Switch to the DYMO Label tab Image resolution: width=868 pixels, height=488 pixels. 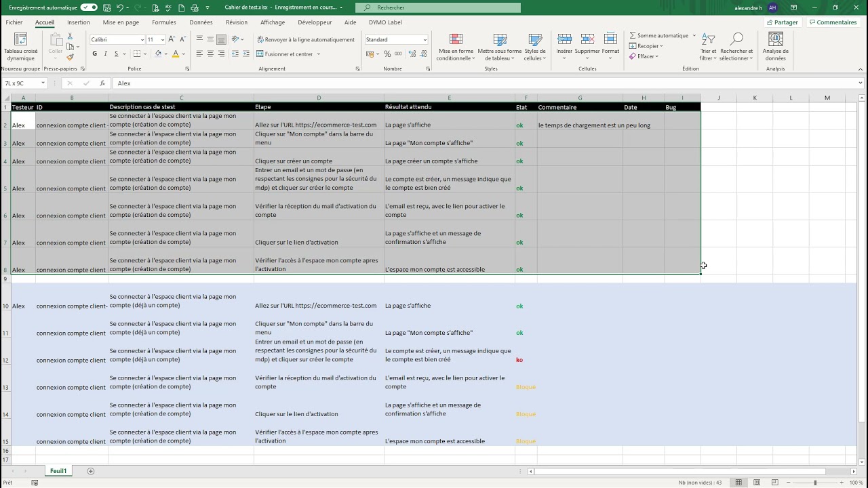[385, 22]
